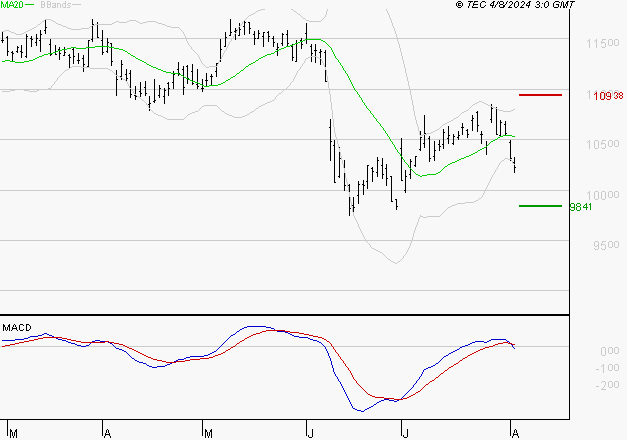The width and height of the screenshot is (627, 440).
Task: Click the green support level line
Action: (x=540, y=206)
